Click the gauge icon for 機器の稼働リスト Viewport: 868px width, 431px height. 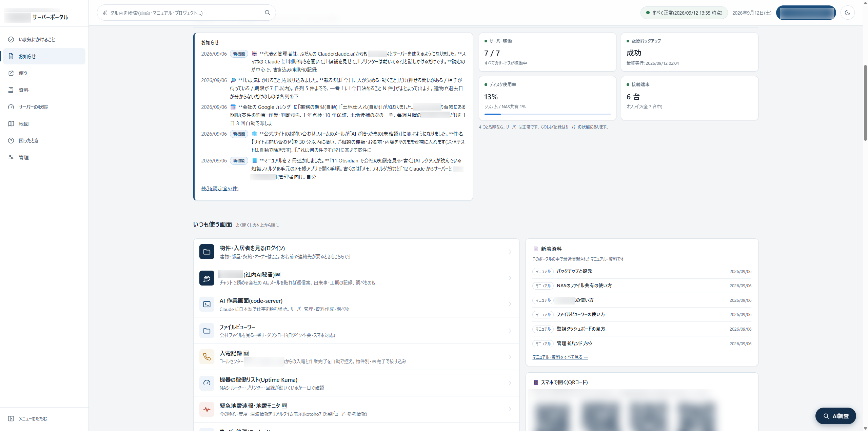(207, 383)
